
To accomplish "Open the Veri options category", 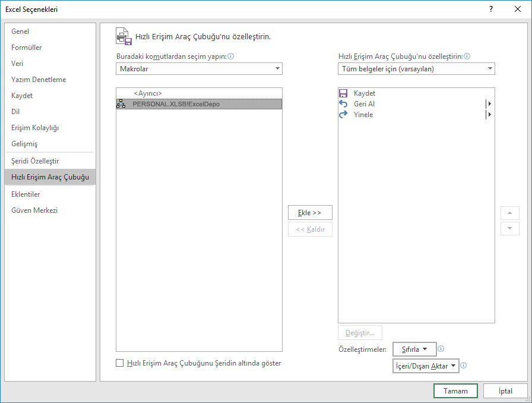I will click(x=50, y=63).
